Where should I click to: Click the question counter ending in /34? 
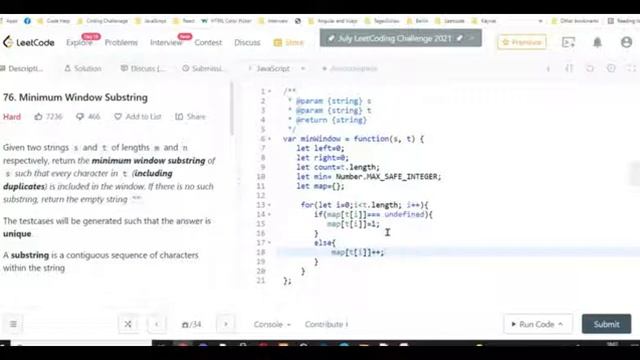[x=191, y=324]
